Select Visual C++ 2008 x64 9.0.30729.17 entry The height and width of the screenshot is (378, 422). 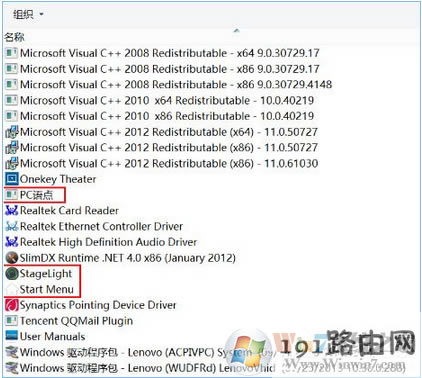[162, 53]
